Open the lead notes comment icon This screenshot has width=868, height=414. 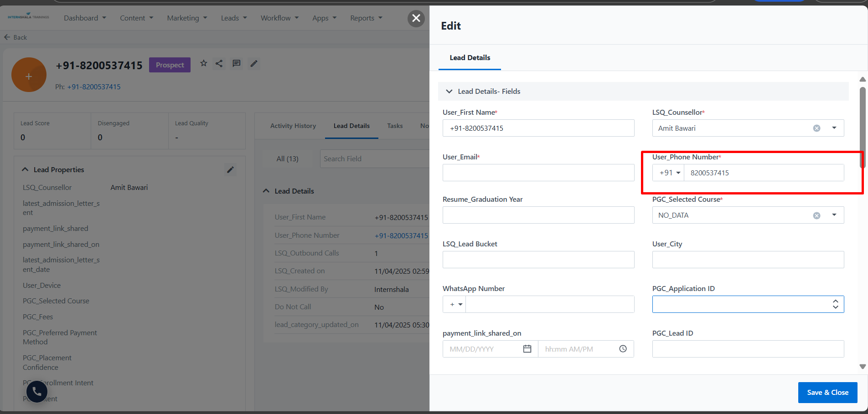[x=236, y=63]
